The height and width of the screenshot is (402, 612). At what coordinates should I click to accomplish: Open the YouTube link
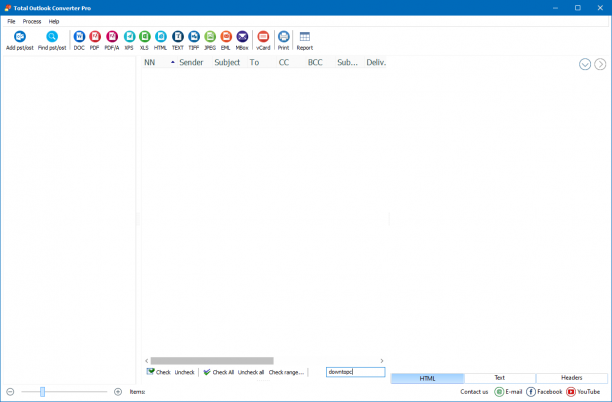pyautogui.click(x=583, y=391)
